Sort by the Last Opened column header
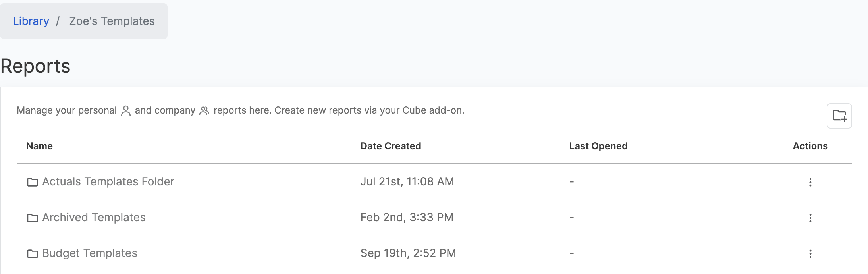 pyautogui.click(x=598, y=146)
